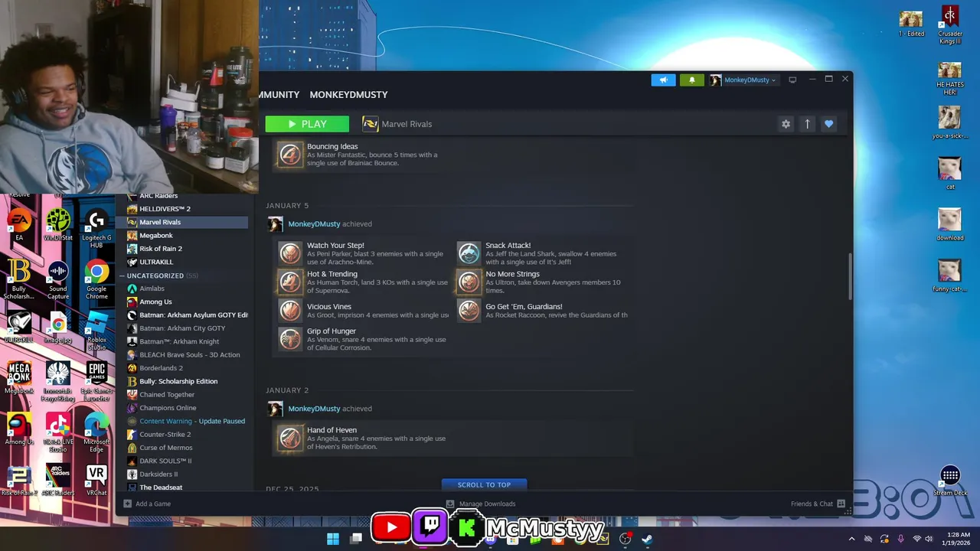The width and height of the screenshot is (980, 551).
Task: Switch Steam to Big Picture mode icon
Action: tap(792, 80)
